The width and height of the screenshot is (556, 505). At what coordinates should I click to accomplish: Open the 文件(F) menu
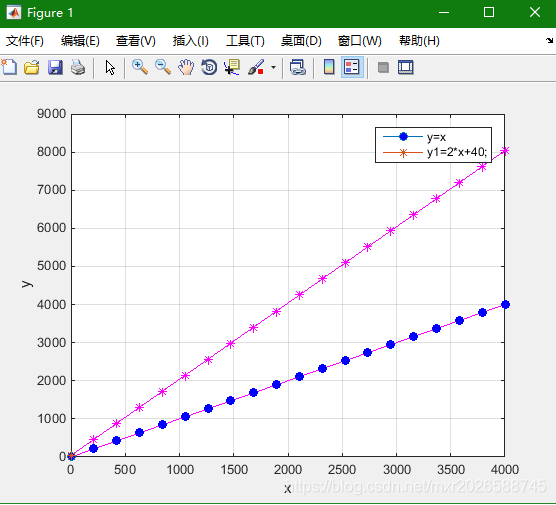(24, 41)
